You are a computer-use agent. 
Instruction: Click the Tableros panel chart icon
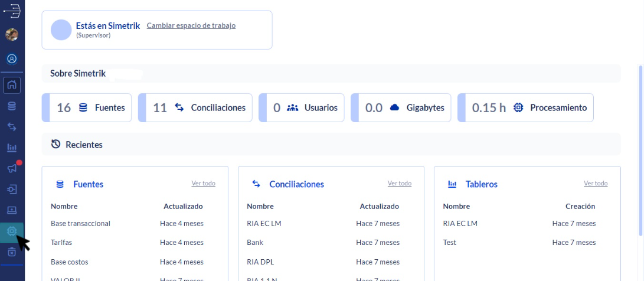[x=452, y=184]
